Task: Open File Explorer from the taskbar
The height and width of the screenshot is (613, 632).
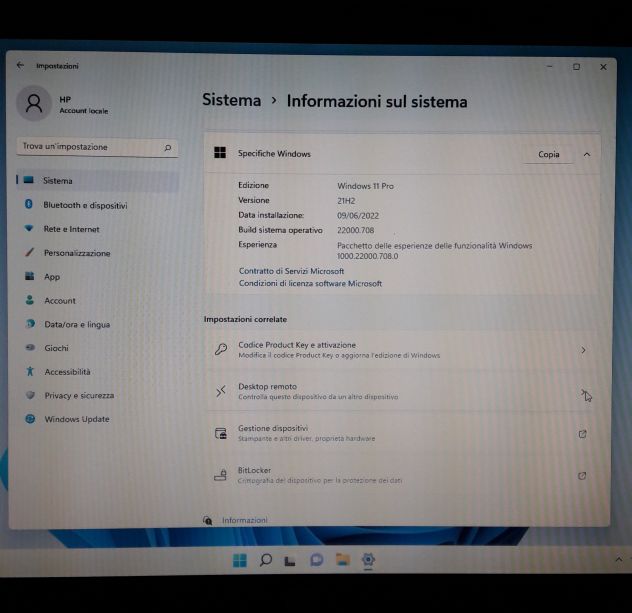Action: coord(343,559)
